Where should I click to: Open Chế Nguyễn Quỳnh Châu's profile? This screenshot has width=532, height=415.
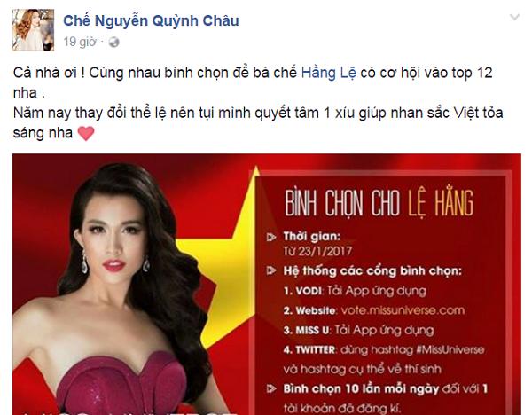(x=151, y=20)
